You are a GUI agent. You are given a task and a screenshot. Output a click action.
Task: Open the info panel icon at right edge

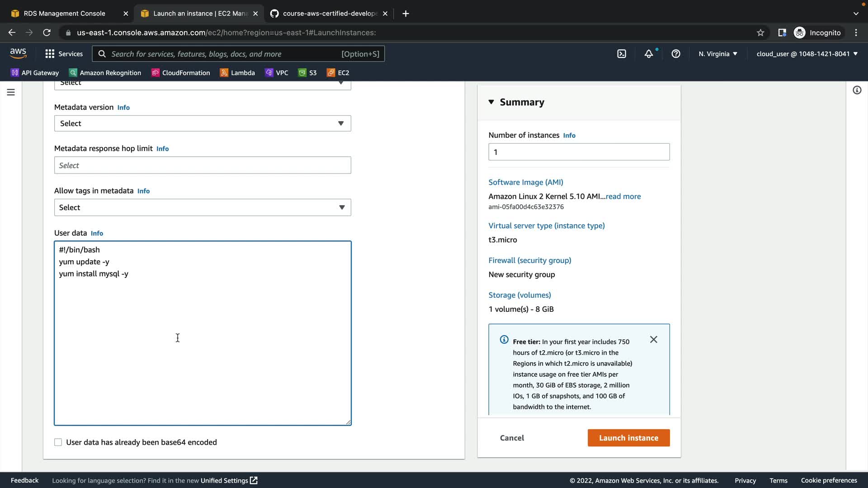pos(857,90)
